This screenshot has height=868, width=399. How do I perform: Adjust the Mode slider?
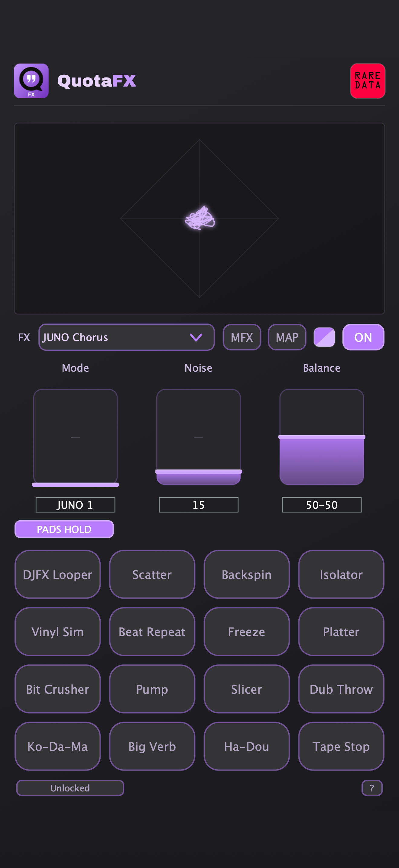(75, 437)
